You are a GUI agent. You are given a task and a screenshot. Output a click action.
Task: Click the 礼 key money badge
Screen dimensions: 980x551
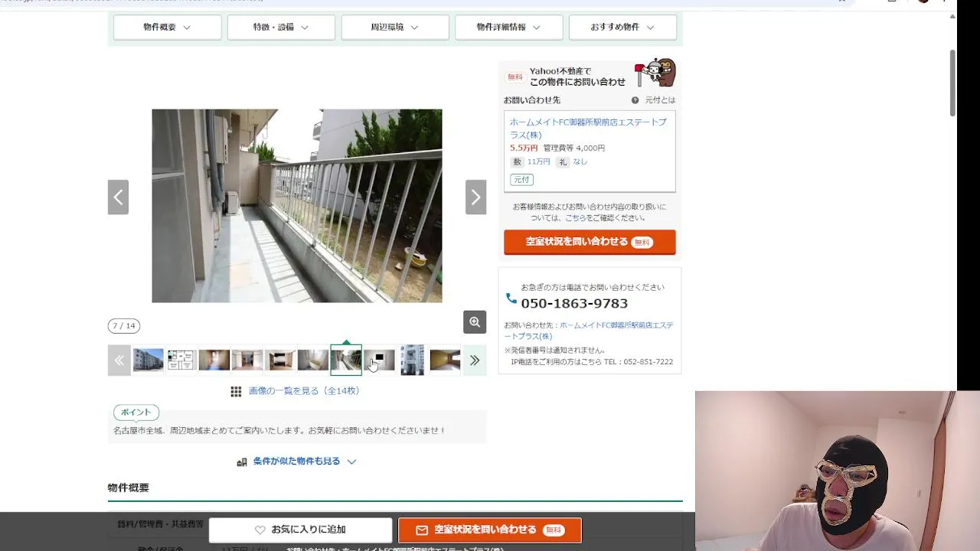(563, 162)
